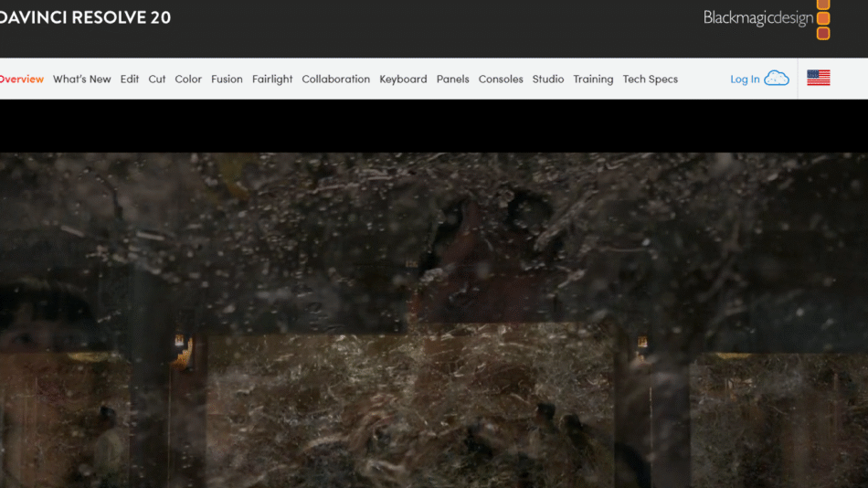This screenshot has height=488, width=868.
Task: Click the Panels nav item
Action: point(452,80)
